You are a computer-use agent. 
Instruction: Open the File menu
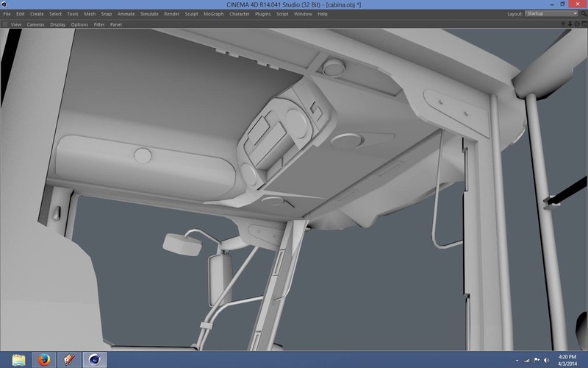[7, 13]
